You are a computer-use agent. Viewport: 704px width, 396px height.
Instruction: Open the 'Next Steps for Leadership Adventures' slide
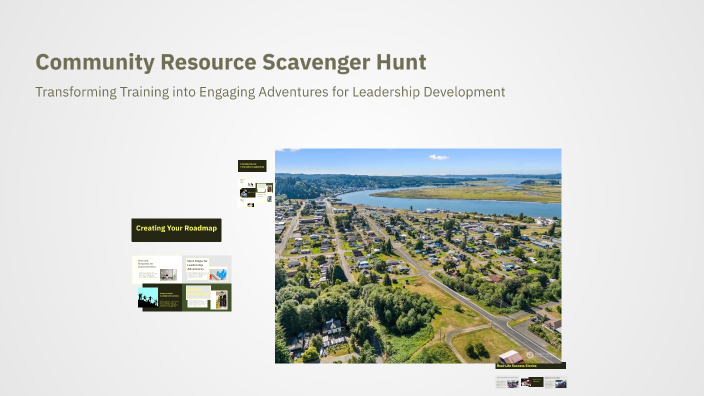point(207,269)
